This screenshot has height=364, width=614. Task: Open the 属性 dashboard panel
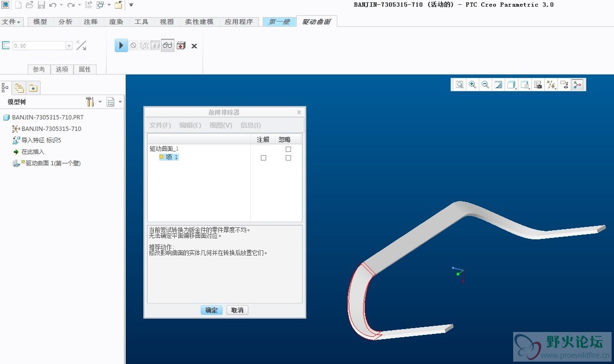[x=85, y=69]
